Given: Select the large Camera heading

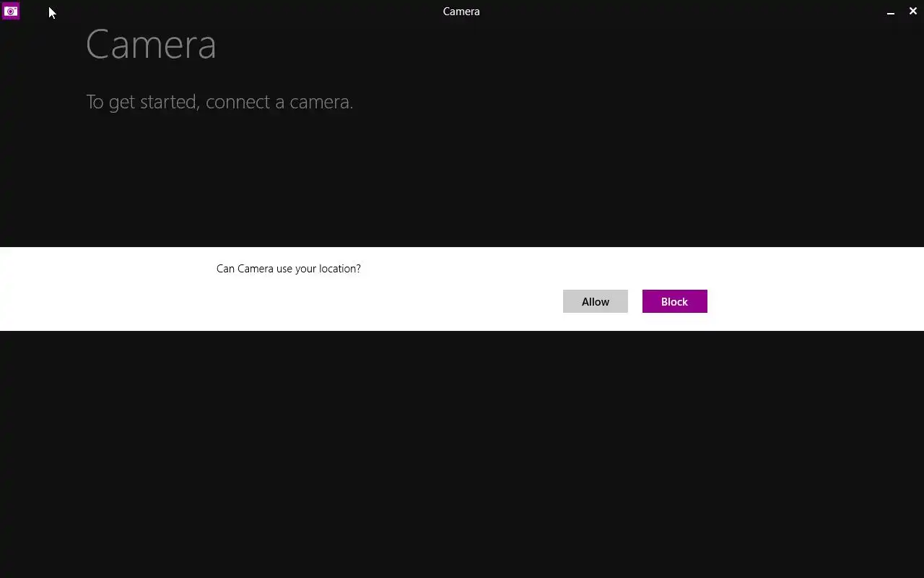Looking at the screenshot, I should click(151, 44).
